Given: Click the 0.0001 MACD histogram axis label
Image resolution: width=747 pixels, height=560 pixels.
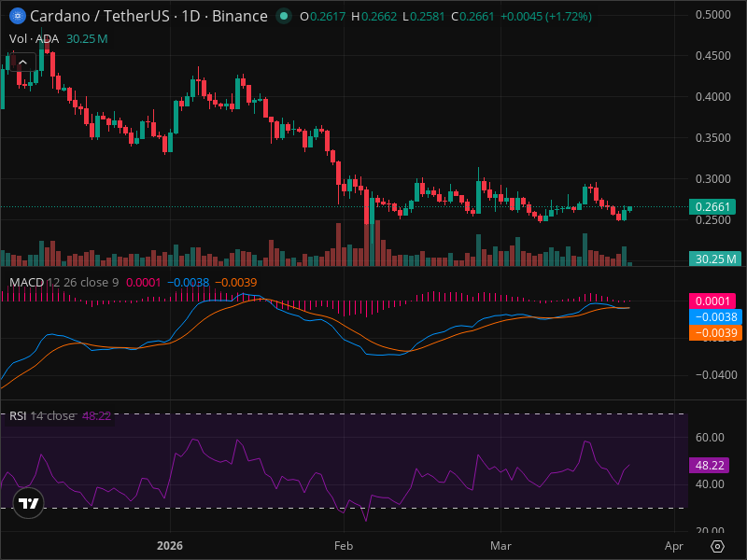Looking at the screenshot, I should [x=712, y=301].
